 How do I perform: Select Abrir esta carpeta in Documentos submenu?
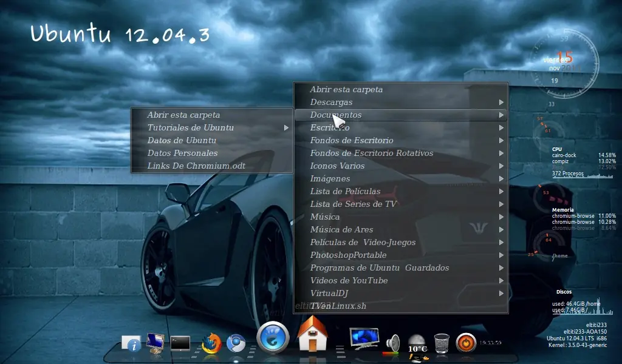coord(212,115)
